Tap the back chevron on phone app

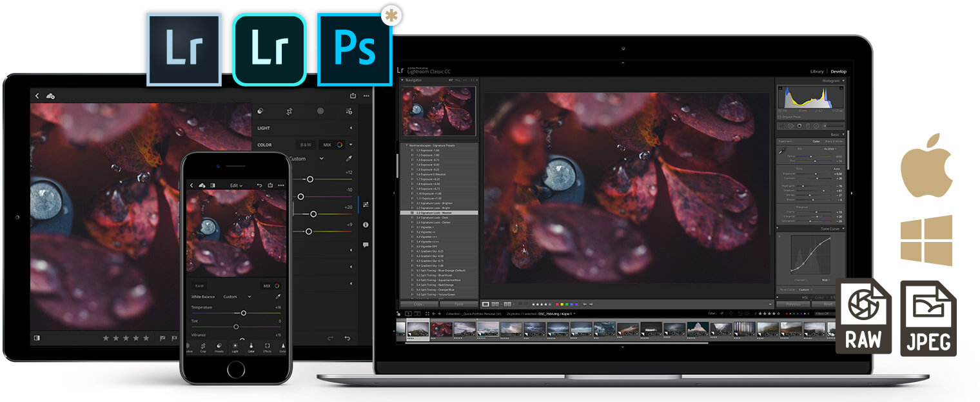191,185
